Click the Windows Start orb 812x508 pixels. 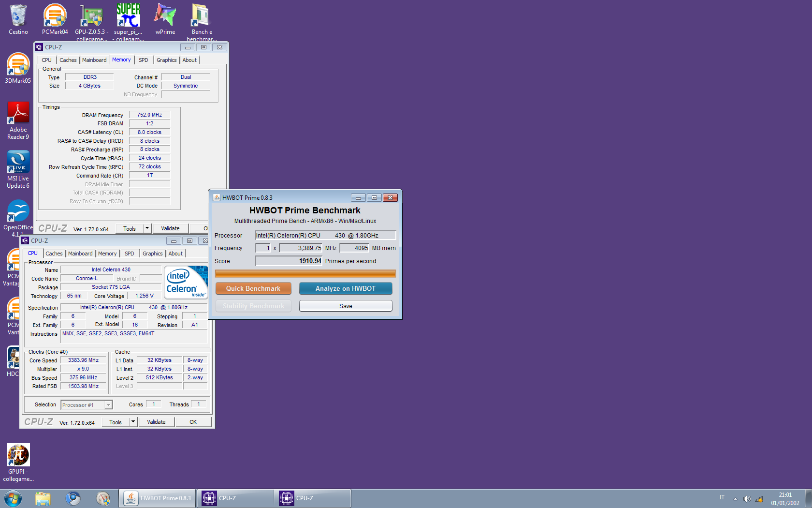(x=13, y=498)
